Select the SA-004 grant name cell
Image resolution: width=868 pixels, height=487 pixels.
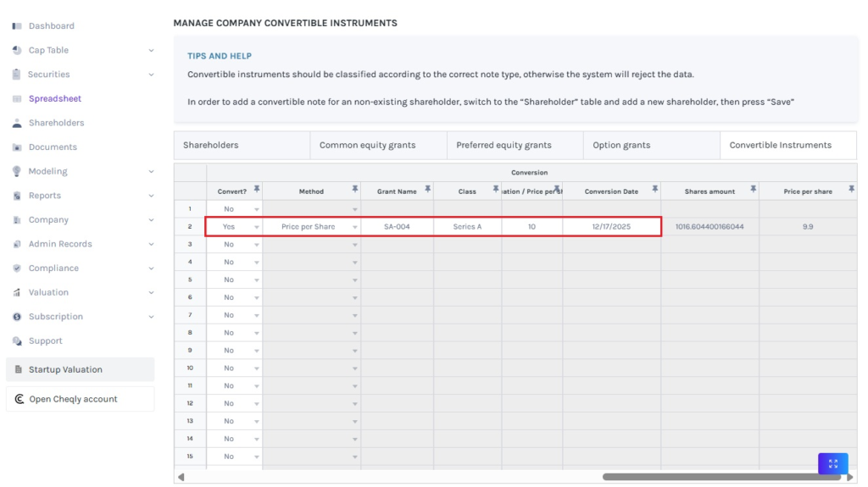397,227
